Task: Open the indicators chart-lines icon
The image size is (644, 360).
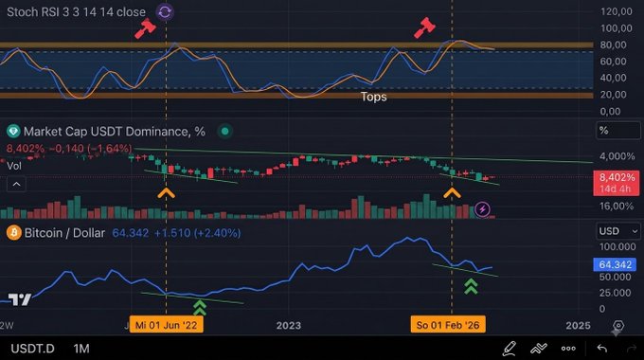Action: [539, 349]
